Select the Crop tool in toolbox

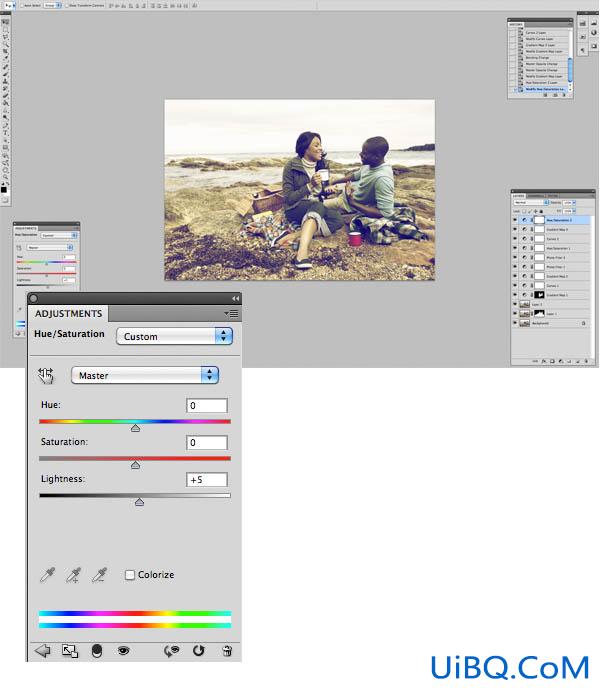(x=5, y=51)
